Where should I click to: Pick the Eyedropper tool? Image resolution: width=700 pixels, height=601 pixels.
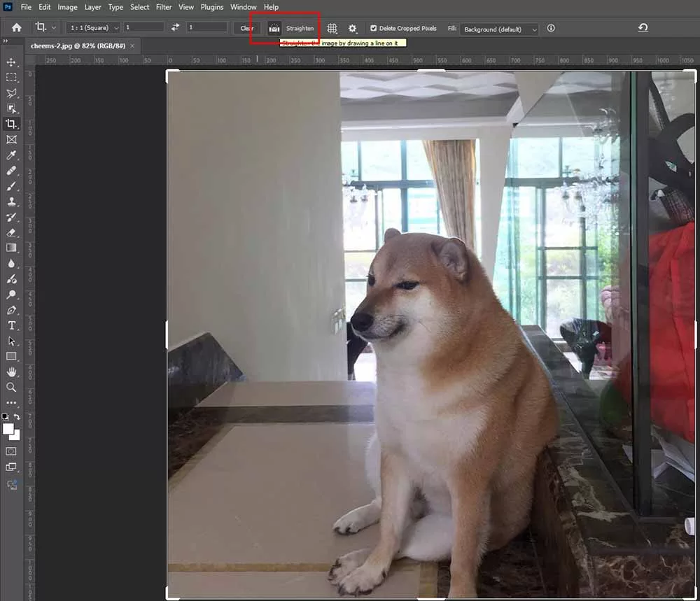pos(11,155)
